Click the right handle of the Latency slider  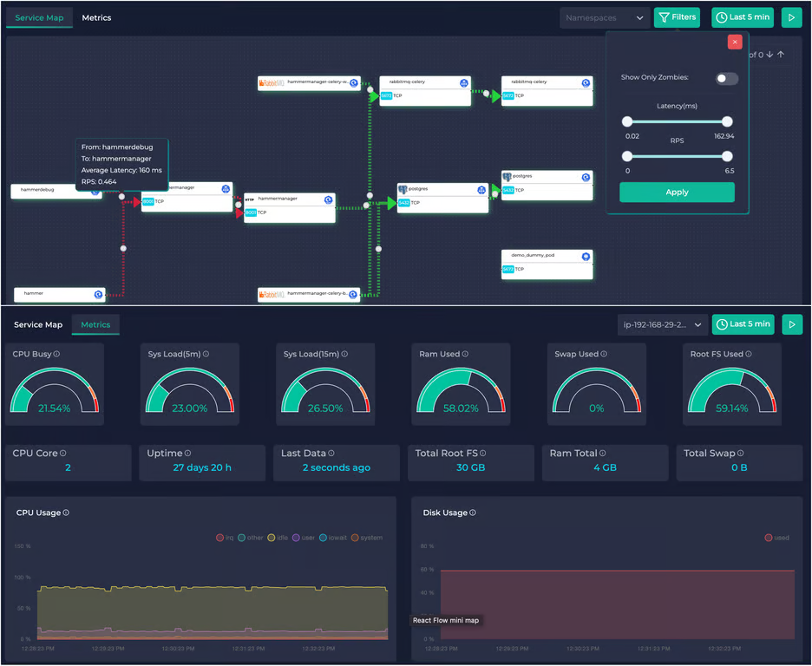pos(727,121)
